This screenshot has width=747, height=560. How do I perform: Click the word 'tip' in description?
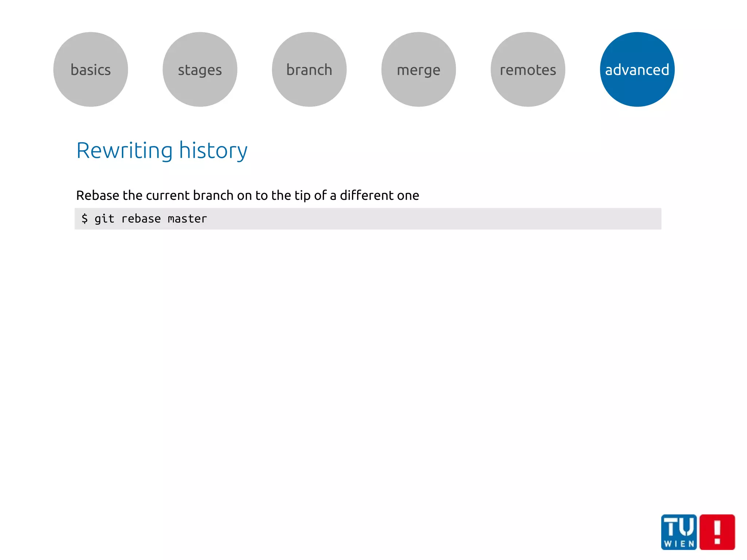(x=302, y=196)
